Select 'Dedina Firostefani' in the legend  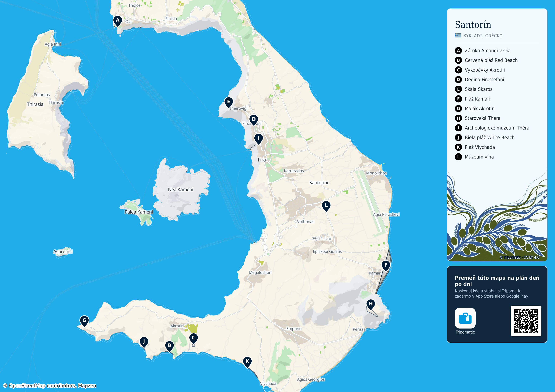[x=484, y=80]
